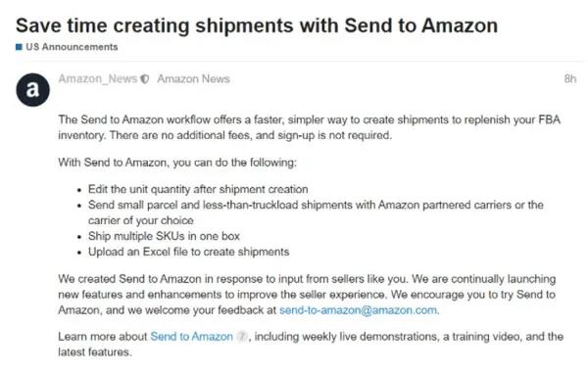
Task: Click the carrier of your choice text line
Action: coord(140,220)
